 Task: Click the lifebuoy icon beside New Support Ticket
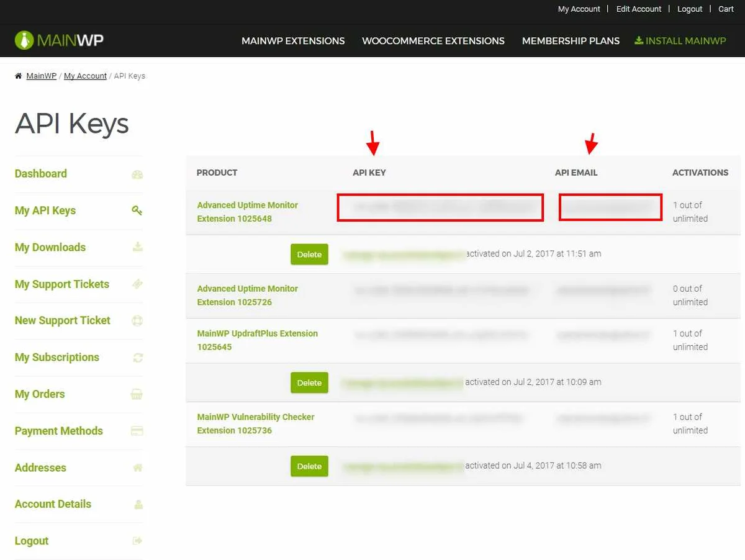pyautogui.click(x=137, y=321)
